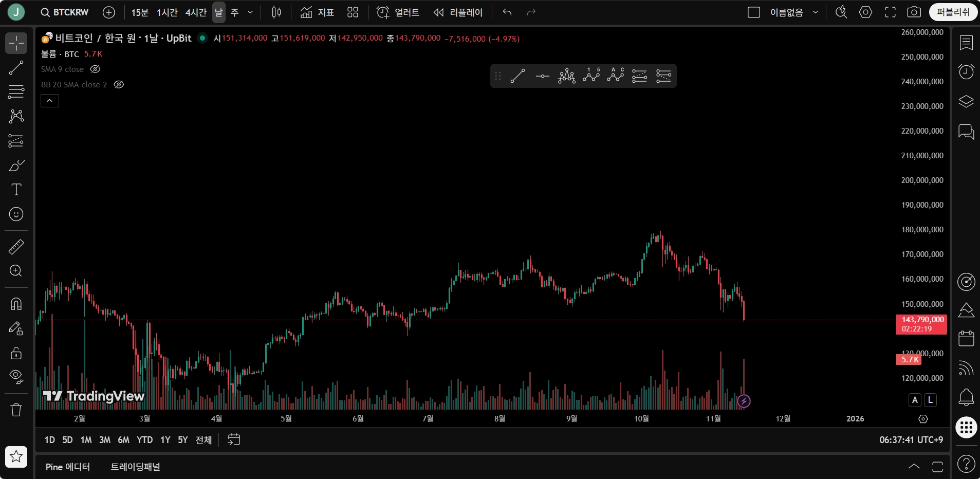Open the date range picker icon
980x479 pixels.
pos(234,439)
